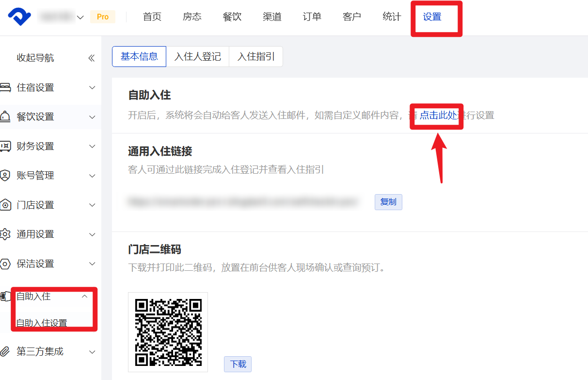Screen dimensions: 588x380
Task: Click the finance icon for 财务设置
Action: [5, 147]
